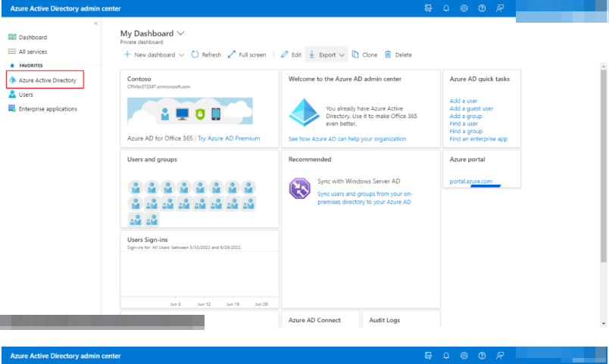Click the Sync with Windows Server AD icon
The width and height of the screenshot is (609, 364).
click(x=300, y=188)
